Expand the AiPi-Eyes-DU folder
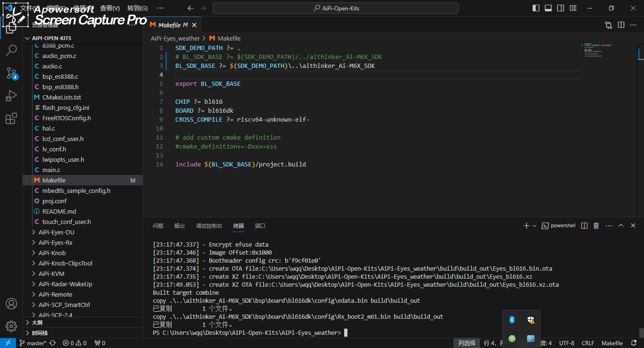 (83, 232)
